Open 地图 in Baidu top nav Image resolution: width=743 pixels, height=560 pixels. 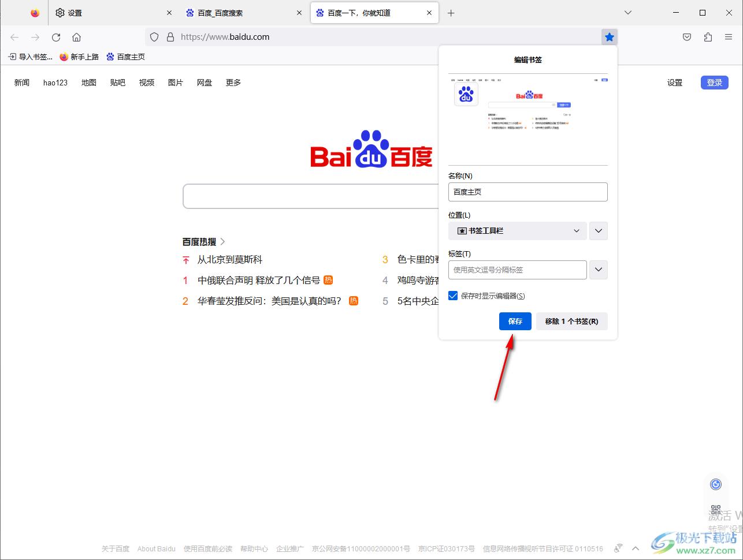89,83
